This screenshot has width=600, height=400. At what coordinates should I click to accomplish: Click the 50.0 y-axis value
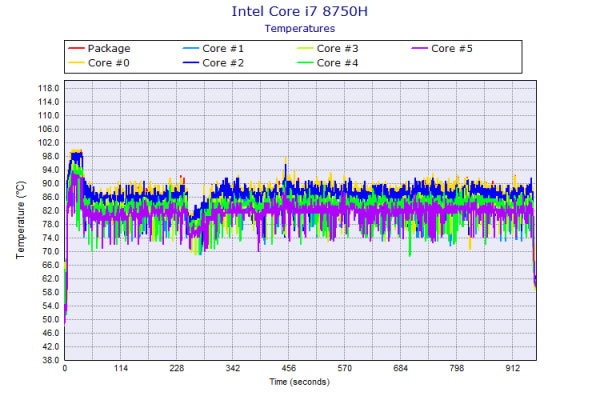(x=51, y=319)
